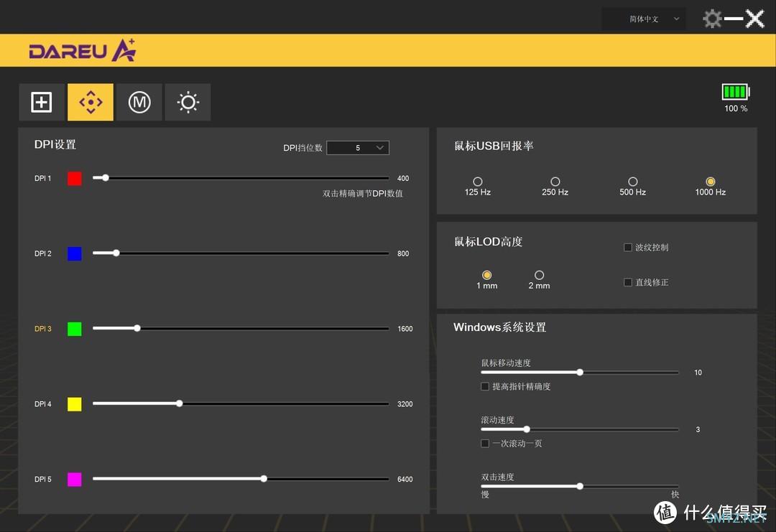This screenshot has width=776, height=532.
Task: Click the DPI 2 slider handle
Action: pyautogui.click(x=116, y=253)
